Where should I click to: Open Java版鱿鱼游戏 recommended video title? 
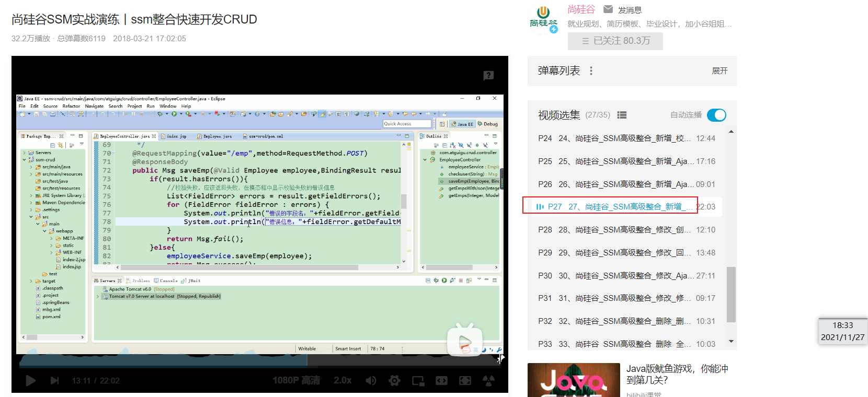click(677, 375)
